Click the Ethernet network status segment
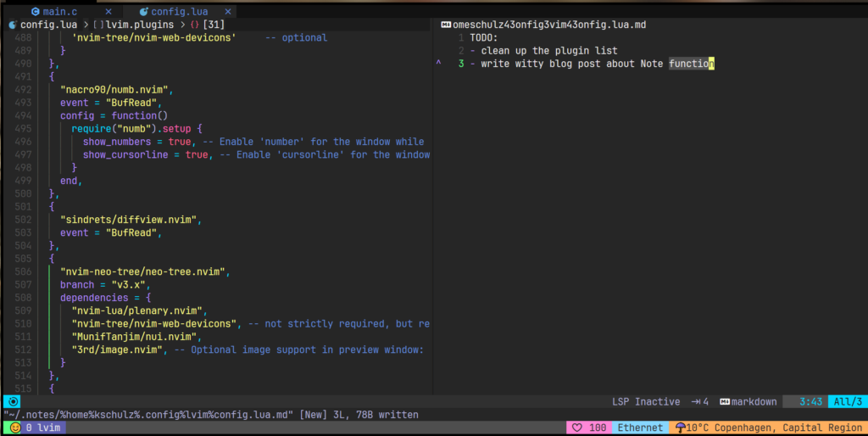Image resolution: width=868 pixels, height=436 pixels. [640, 428]
